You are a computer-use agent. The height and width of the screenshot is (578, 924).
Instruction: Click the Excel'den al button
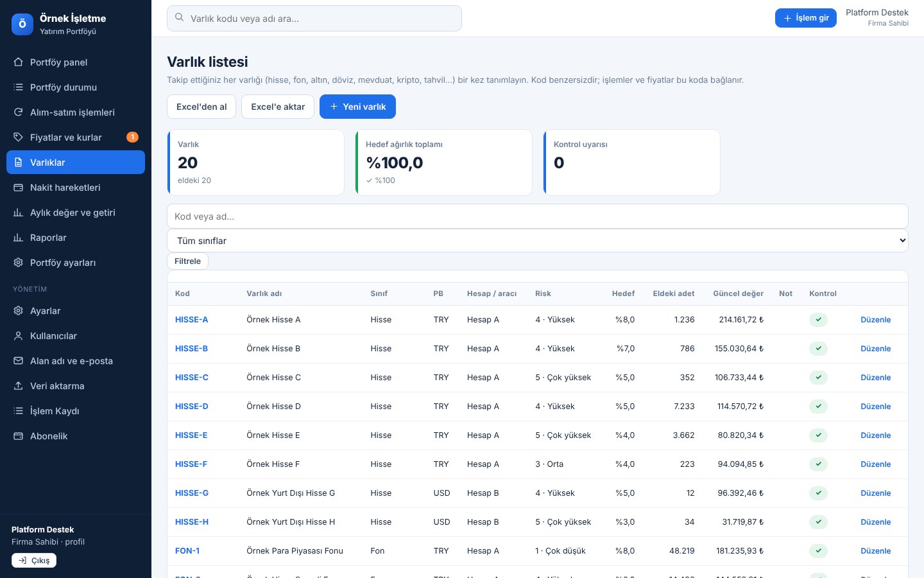(x=201, y=107)
